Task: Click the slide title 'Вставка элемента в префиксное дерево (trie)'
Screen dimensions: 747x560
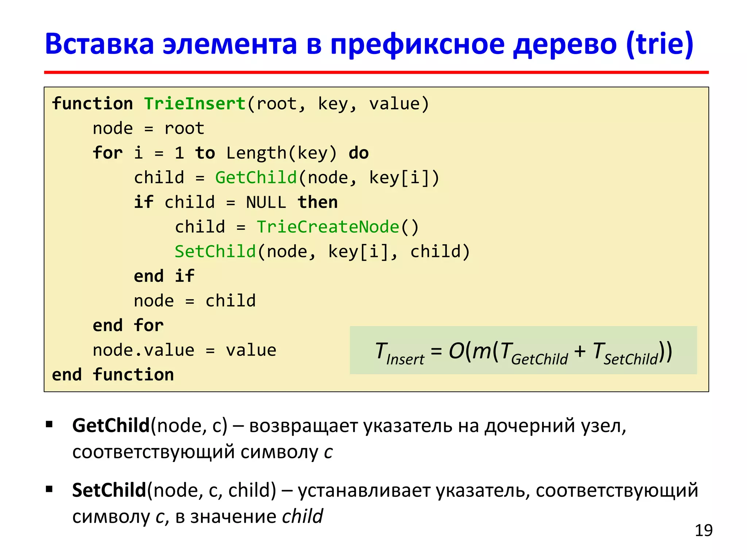Action: tap(369, 44)
